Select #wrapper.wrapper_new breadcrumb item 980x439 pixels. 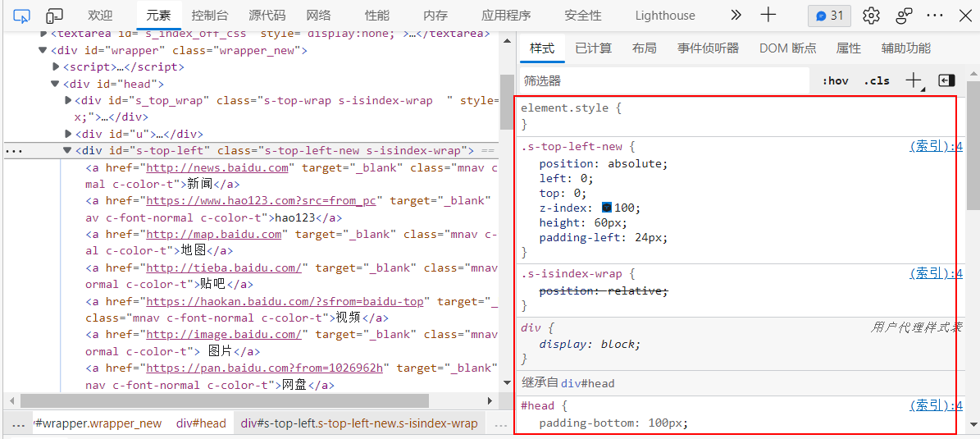pyautogui.click(x=98, y=423)
